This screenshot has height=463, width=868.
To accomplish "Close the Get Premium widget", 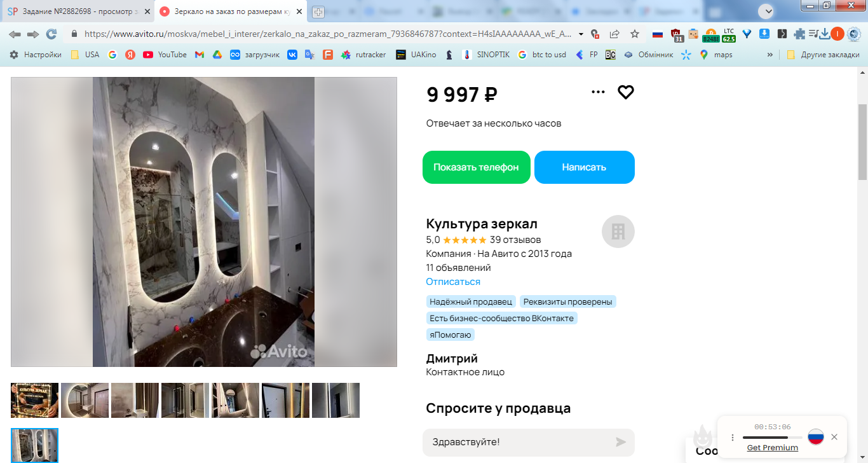I will [834, 437].
